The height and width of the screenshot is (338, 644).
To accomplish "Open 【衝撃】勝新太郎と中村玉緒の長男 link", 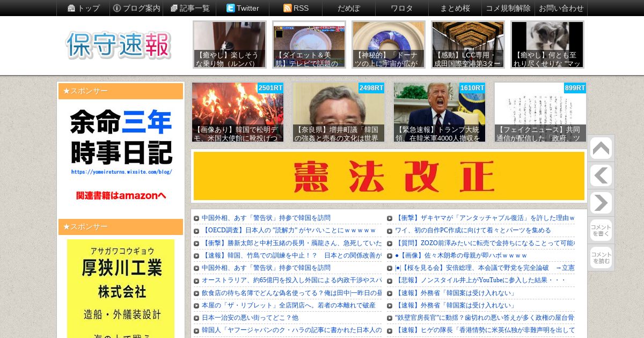I will click(x=292, y=243).
